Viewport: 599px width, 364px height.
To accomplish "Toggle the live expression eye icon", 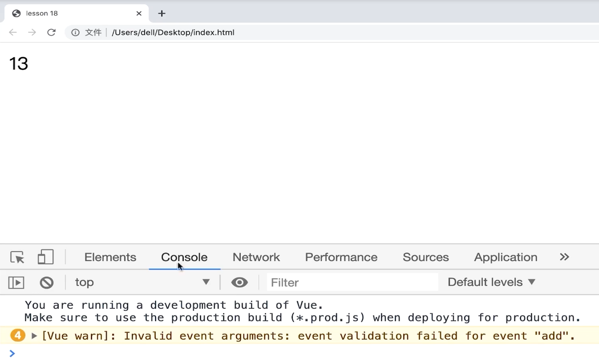I will click(240, 282).
